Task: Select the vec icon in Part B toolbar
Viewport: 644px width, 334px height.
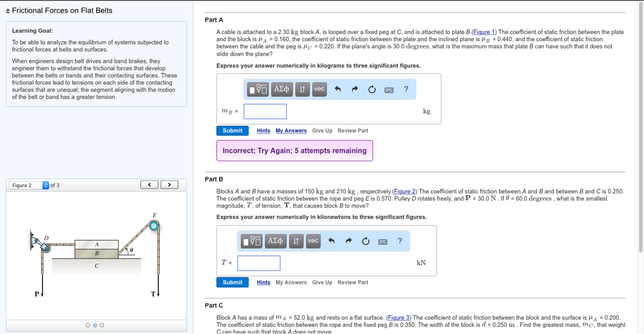Action: (x=313, y=241)
